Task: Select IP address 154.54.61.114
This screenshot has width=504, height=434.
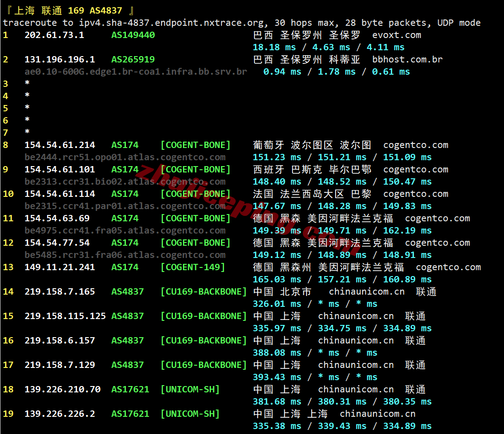Action: click(60, 194)
